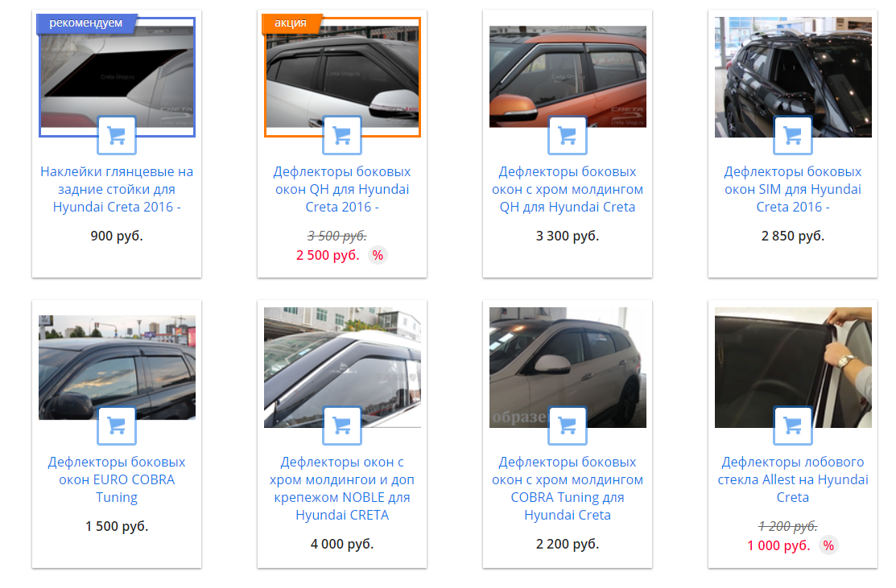Click the рекомендуем recommended label
The height and width of the screenshot is (588, 896).
(85, 23)
